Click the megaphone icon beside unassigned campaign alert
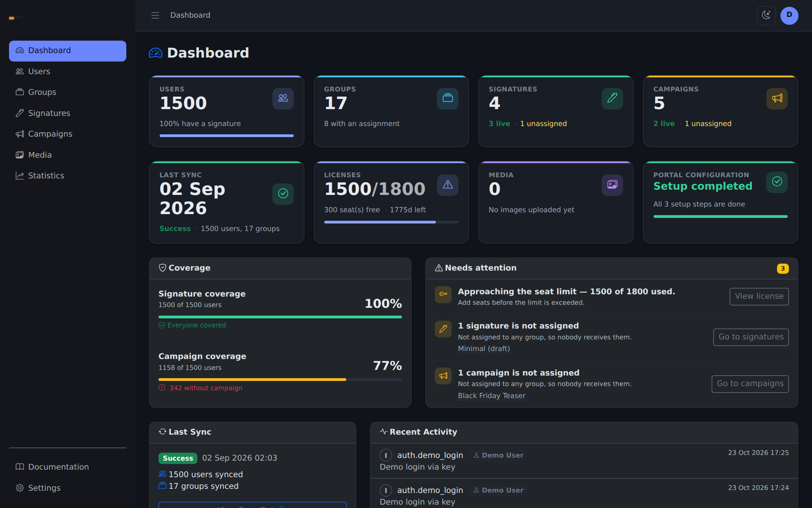 pos(443,376)
